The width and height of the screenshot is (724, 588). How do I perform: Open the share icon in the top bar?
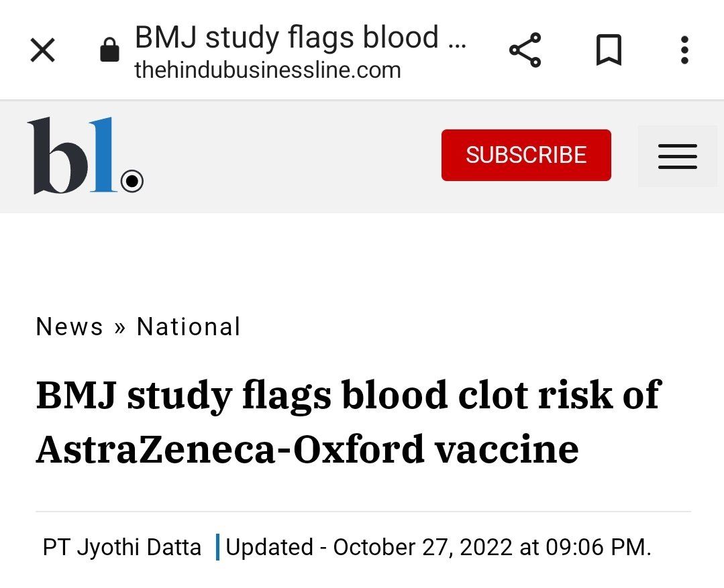coord(525,50)
